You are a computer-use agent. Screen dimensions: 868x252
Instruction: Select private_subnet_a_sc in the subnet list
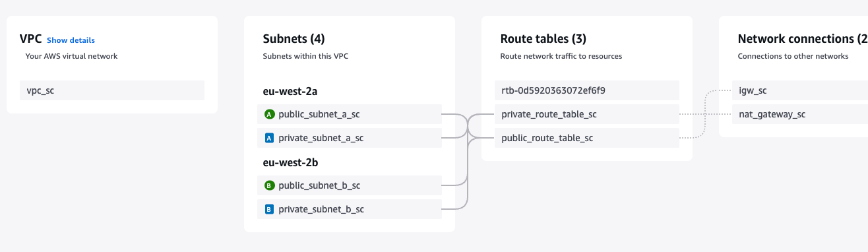(x=350, y=138)
